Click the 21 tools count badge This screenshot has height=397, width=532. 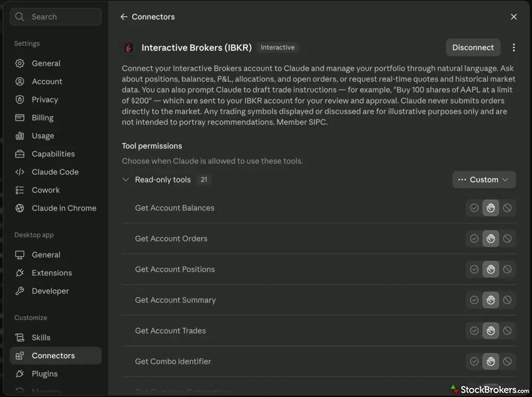point(204,180)
